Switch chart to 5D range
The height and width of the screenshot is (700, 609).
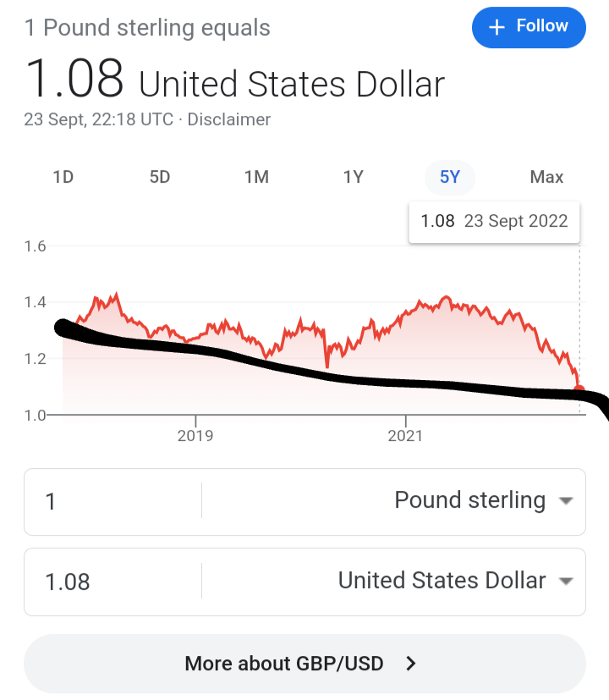pyautogui.click(x=160, y=177)
